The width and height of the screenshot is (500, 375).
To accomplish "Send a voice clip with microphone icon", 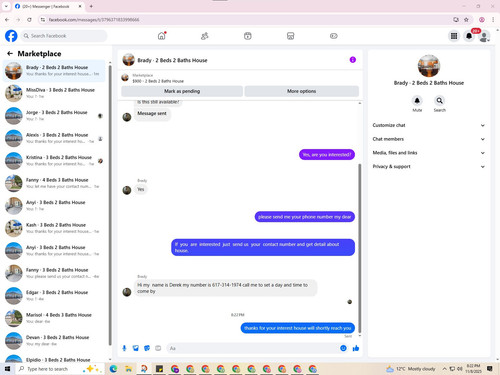I will point(124,348).
